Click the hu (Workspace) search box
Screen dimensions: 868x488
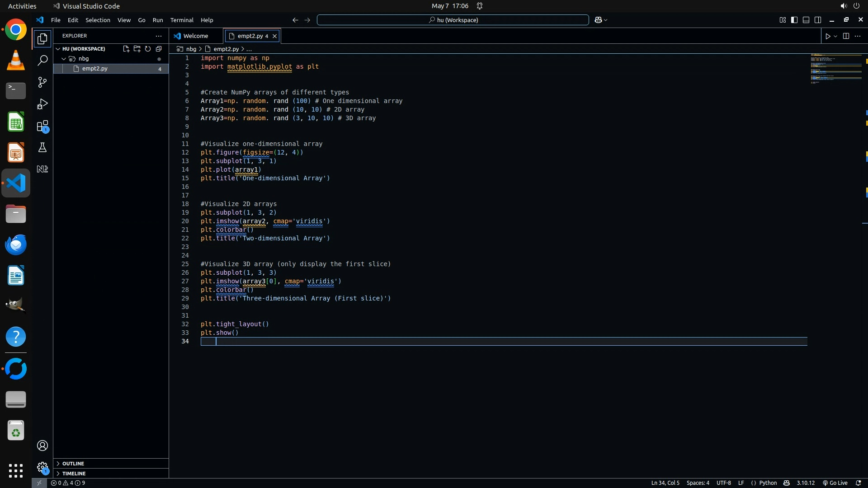coord(453,20)
